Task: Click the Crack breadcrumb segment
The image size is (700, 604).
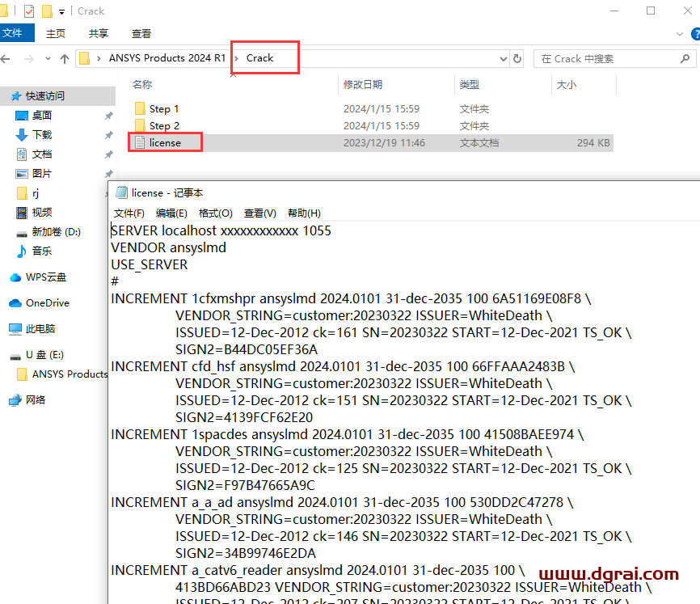Action: pyautogui.click(x=259, y=58)
